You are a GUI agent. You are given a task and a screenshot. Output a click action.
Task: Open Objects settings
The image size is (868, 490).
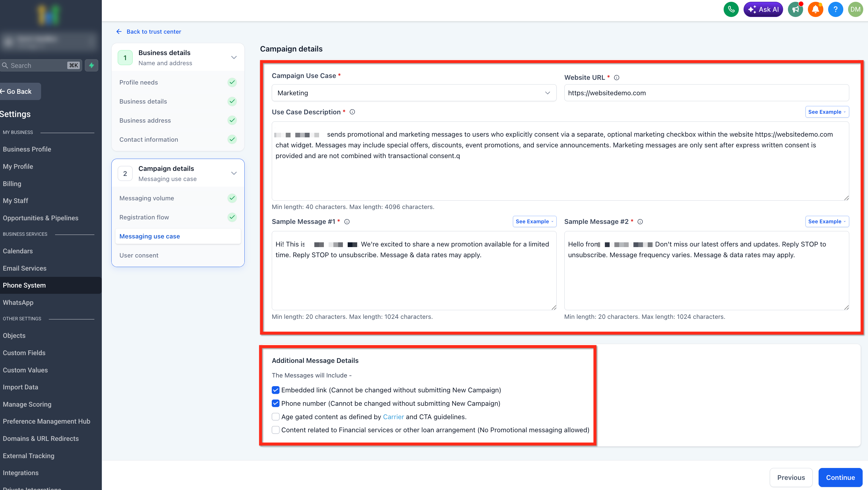(x=14, y=335)
